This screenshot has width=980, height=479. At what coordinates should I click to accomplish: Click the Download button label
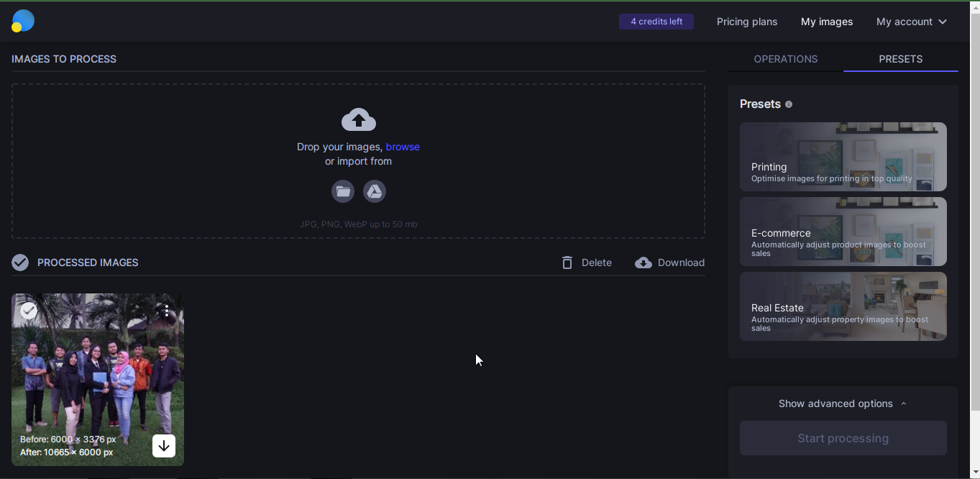(x=681, y=263)
